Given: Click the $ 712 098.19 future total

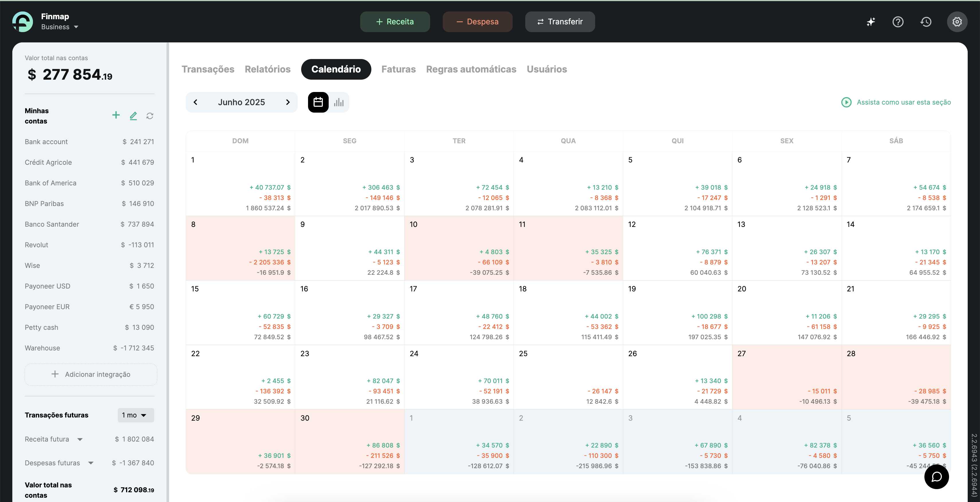Looking at the screenshot, I should [x=134, y=490].
